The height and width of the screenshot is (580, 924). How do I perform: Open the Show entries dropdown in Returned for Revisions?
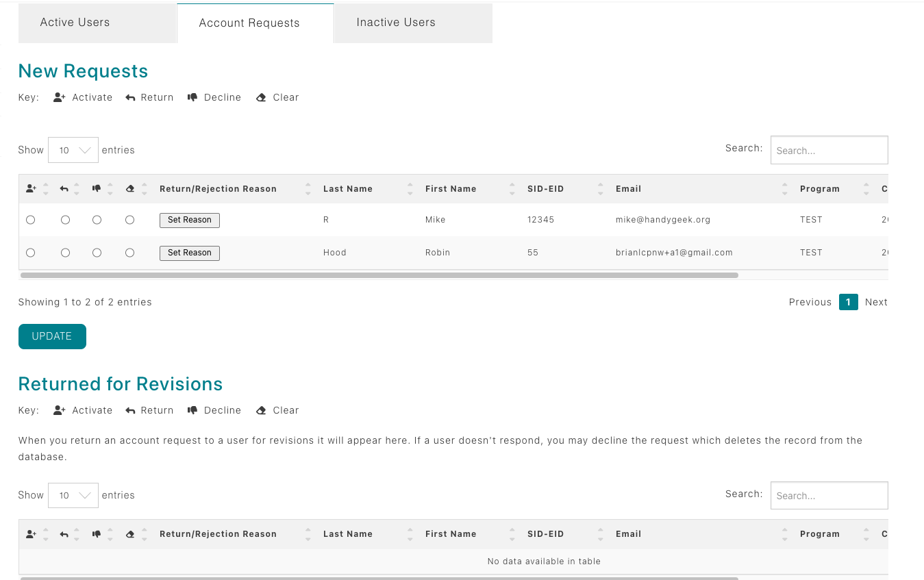click(73, 495)
